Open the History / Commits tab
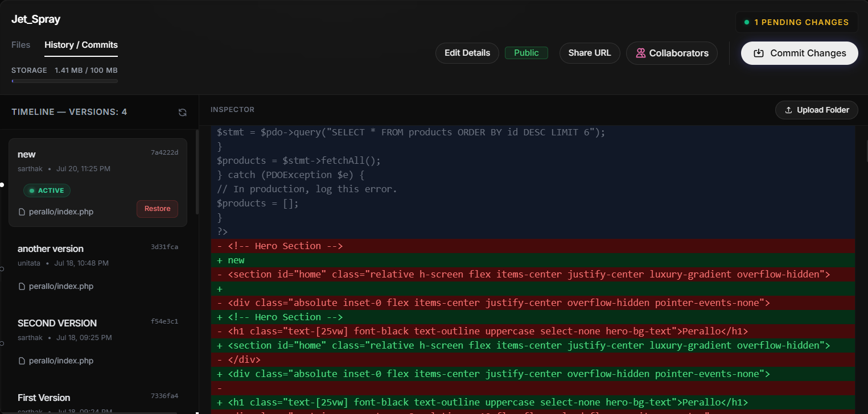The image size is (868, 414). [81, 44]
